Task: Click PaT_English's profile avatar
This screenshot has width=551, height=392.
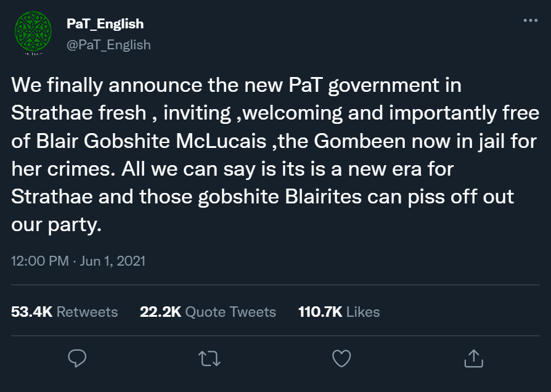Action: tap(32, 32)
